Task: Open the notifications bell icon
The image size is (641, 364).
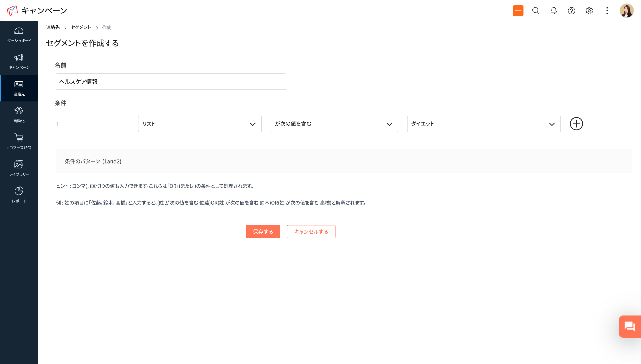Action: point(554,11)
